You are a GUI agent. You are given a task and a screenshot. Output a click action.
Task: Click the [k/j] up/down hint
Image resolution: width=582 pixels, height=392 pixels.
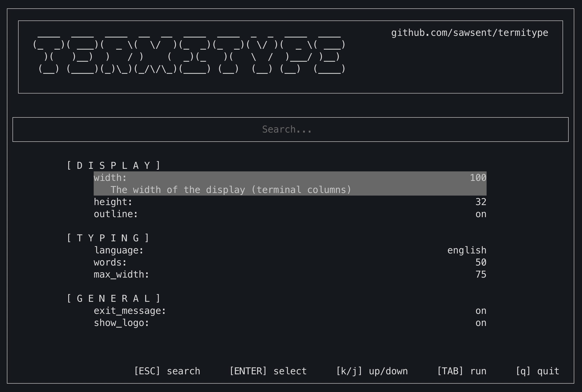coord(372,371)
